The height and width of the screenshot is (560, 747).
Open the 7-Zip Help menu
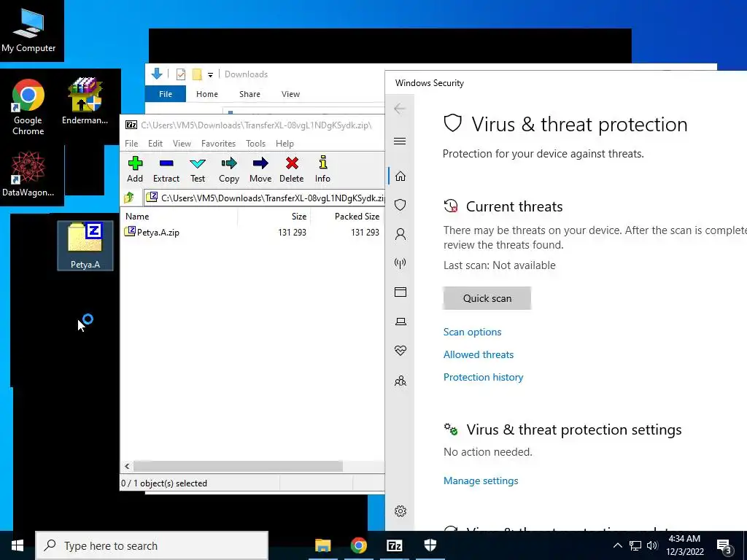(285, 144)
